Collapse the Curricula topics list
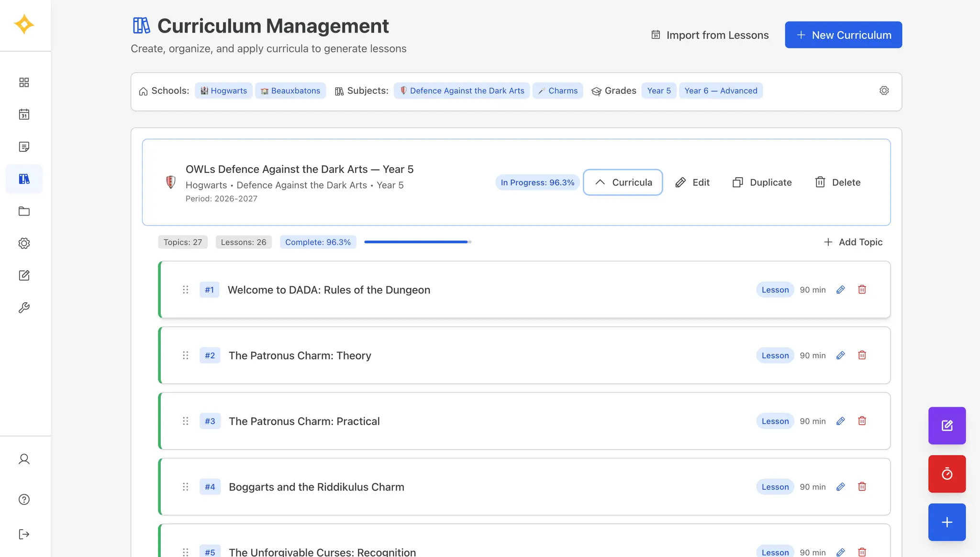This screenshot has width=980, height=557. click(623, 182)
